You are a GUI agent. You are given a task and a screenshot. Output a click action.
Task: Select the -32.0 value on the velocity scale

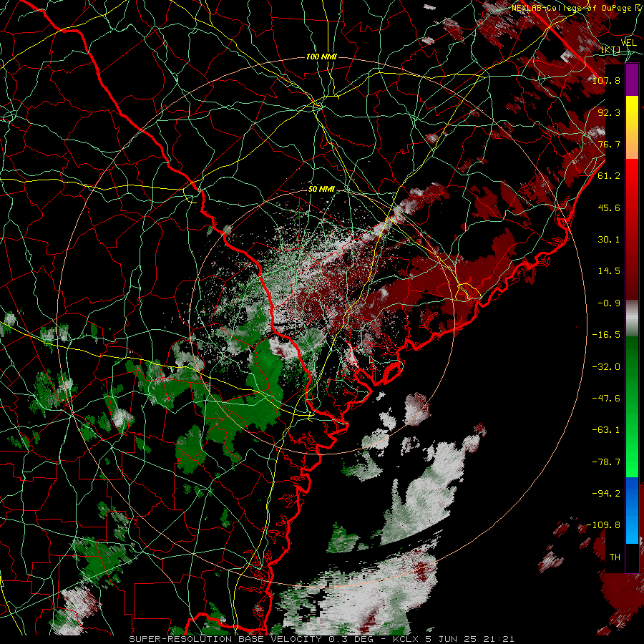[606, 366]
